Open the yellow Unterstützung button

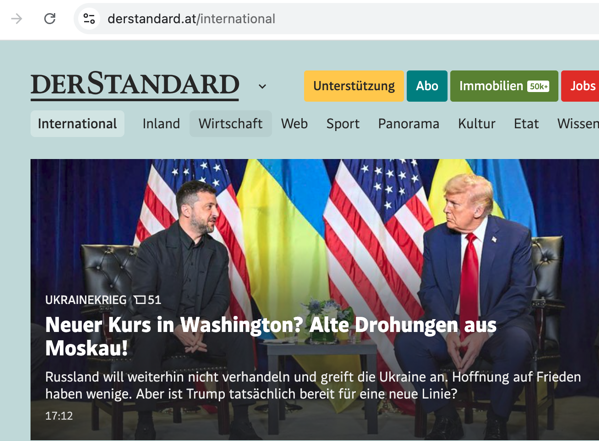354,86
